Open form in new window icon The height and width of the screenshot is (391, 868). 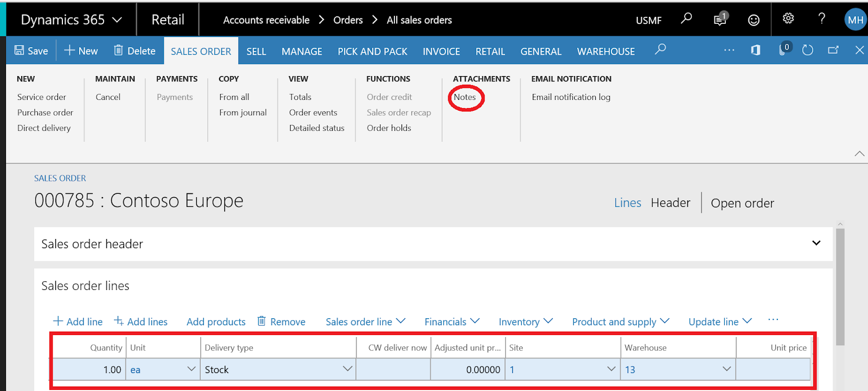coord(833,51)
